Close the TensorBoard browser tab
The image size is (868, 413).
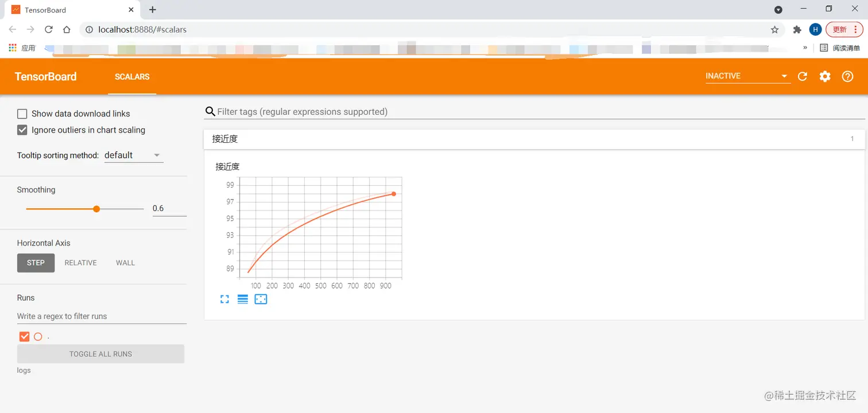[x=131, y=10]
